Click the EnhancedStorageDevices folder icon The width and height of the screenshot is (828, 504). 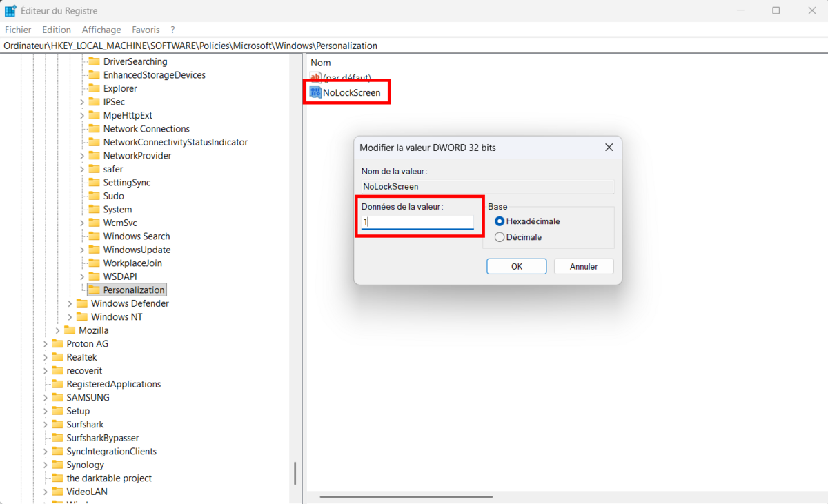pos(94,75)
